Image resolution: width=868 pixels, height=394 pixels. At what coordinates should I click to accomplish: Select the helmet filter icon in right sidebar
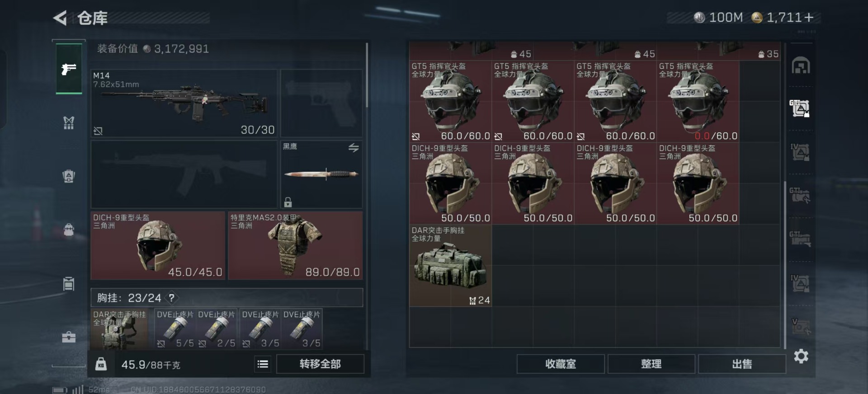click(801, 66)
